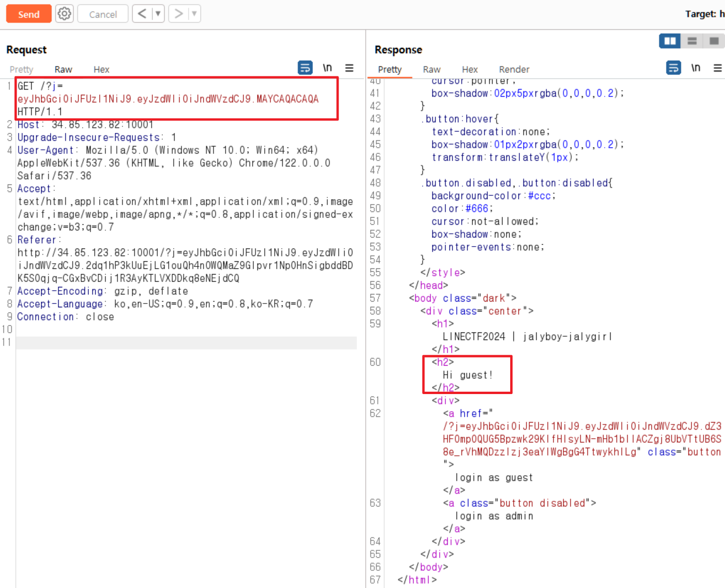Select the Response Pretty tab
The width and height of the screenshot is (725, 588).
click(x=390, y=69)
